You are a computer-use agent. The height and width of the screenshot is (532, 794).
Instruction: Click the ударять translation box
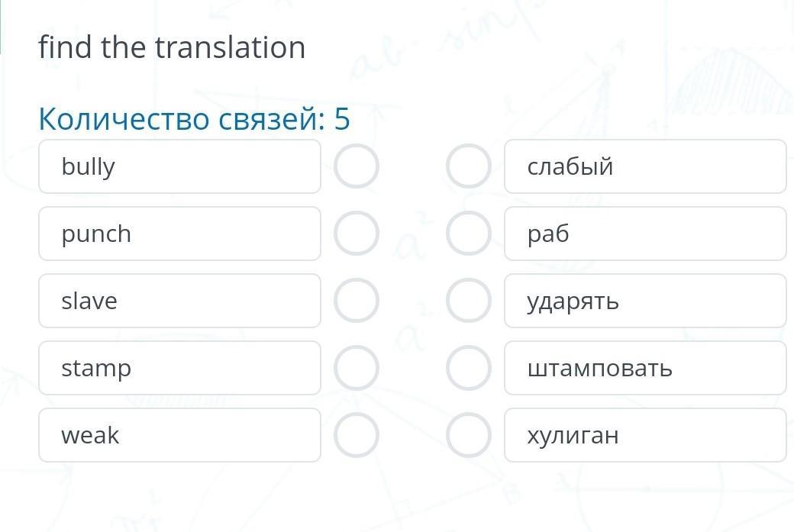(645, 301)
